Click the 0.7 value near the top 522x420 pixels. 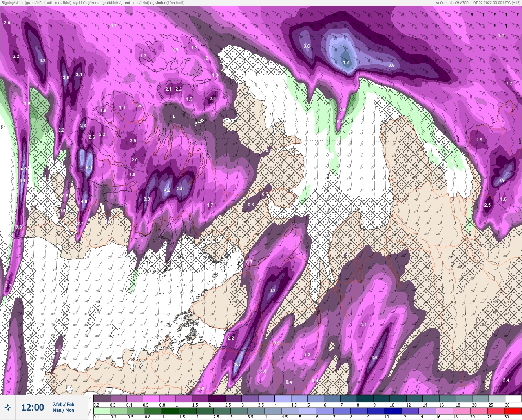pos(113,26)
